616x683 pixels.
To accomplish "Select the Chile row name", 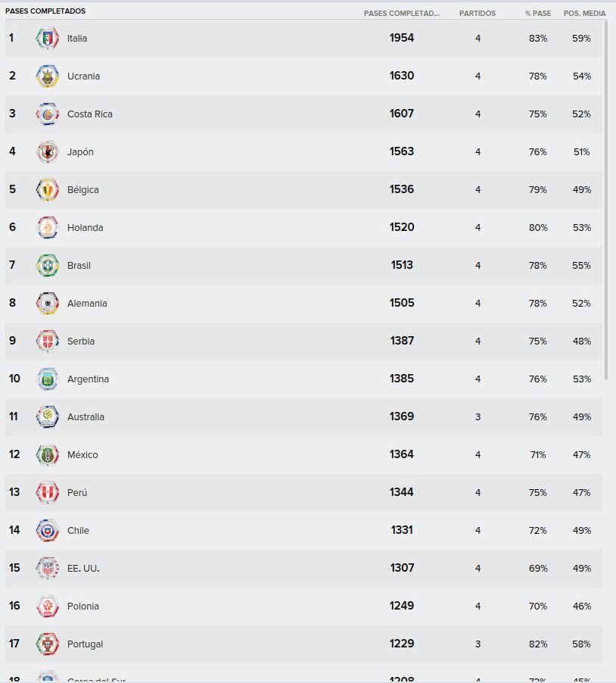I will [x=78, y=531].
